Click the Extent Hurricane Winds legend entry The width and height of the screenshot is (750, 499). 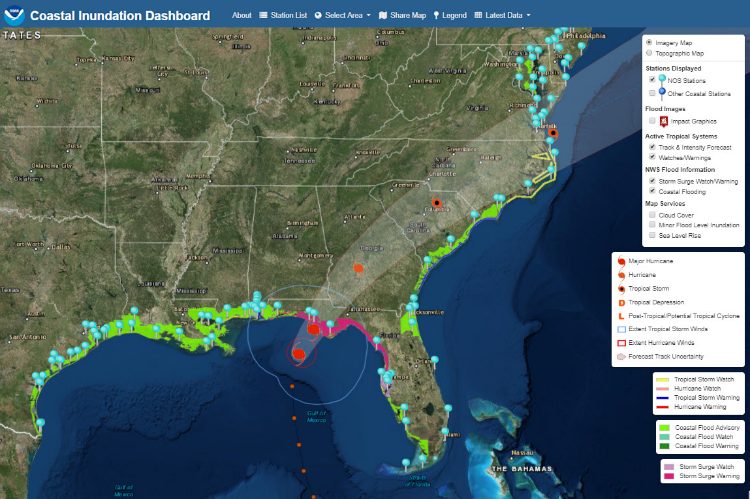pos(656,343)
